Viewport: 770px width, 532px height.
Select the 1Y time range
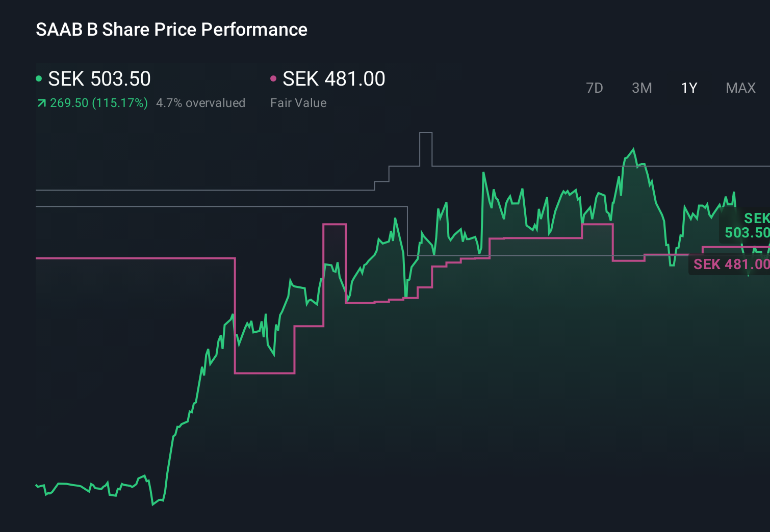(x=688, y=88)
